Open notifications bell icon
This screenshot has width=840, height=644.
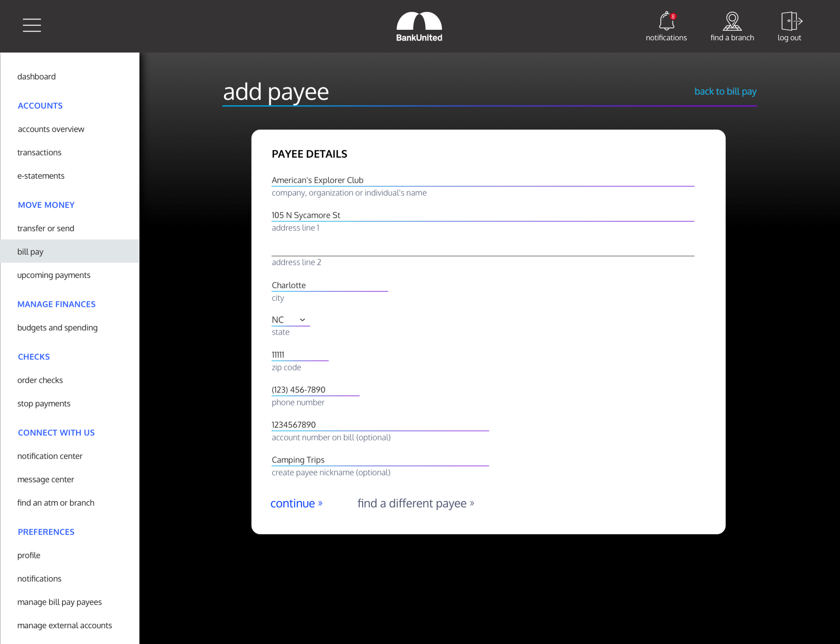pyautogui.click(x=666, y=21)
